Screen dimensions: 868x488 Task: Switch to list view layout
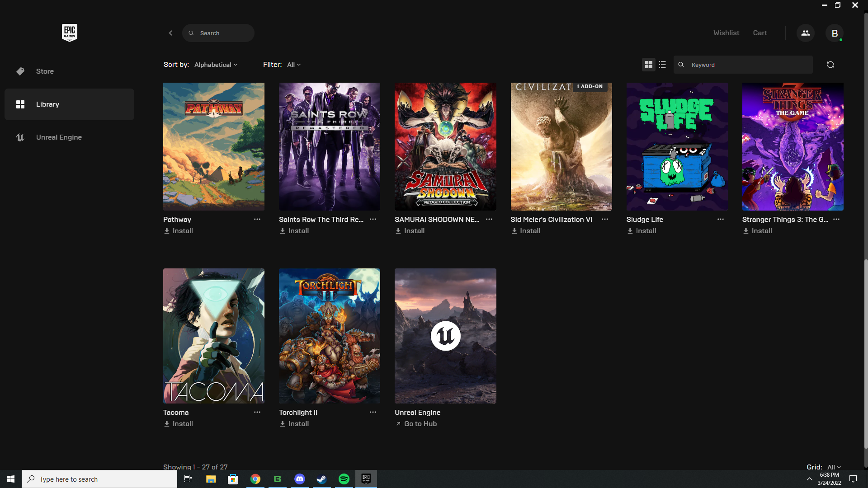point(662,64)
